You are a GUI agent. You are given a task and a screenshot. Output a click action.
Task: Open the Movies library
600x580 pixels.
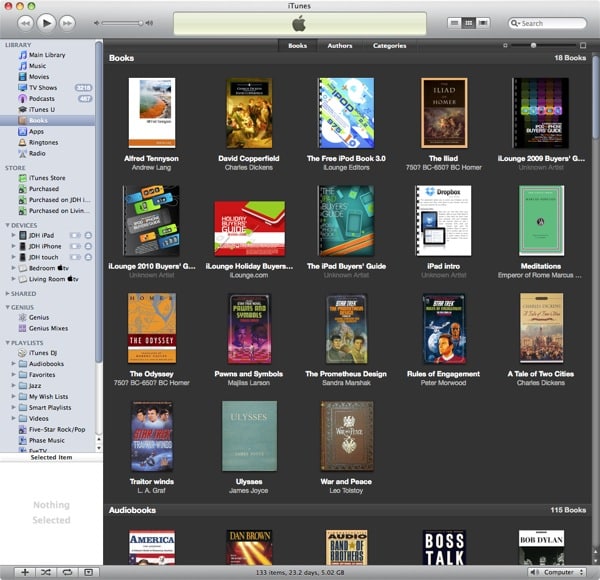(x=39, y=77)
